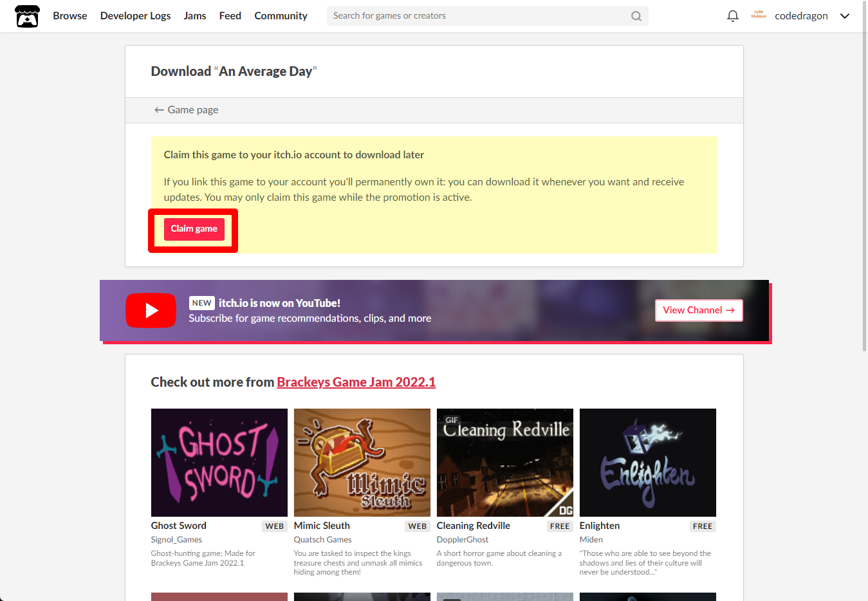Image resolution: width=868 pixels, height=601 pixels.
Task: Open the Miden author link
Action: 591,540
